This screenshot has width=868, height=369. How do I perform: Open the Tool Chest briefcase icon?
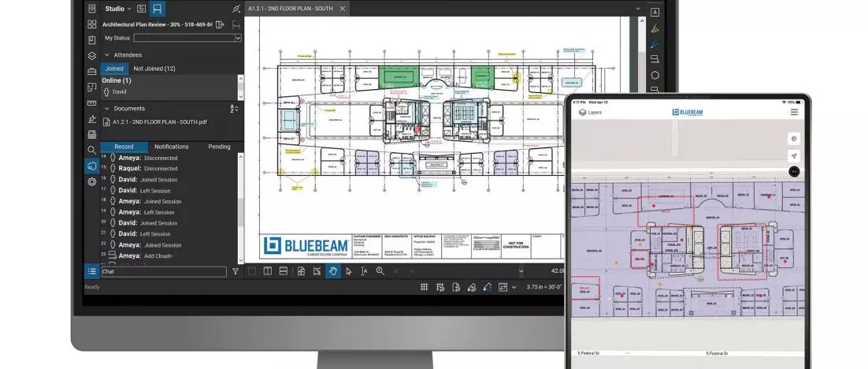click(92, 72)
